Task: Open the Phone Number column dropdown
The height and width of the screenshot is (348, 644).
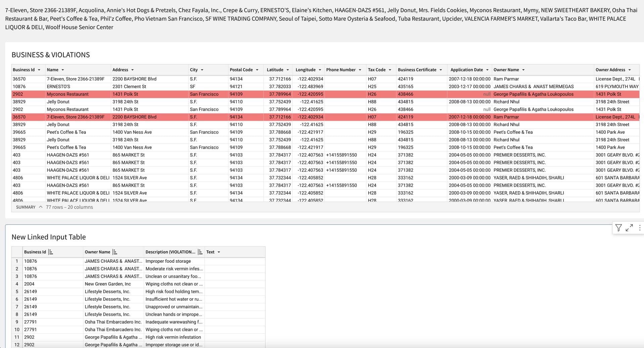Action: coord(360,70)
